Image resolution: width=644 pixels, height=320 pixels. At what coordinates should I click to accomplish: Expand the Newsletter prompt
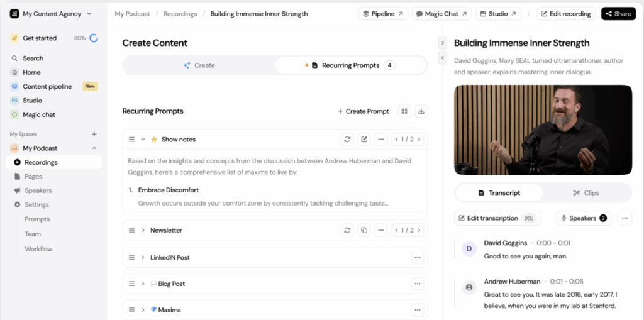pos(143,231)
